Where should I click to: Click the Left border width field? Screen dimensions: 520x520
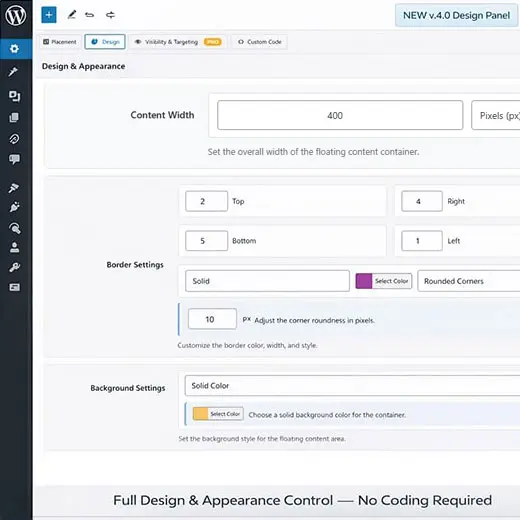[x=422, y=241]
